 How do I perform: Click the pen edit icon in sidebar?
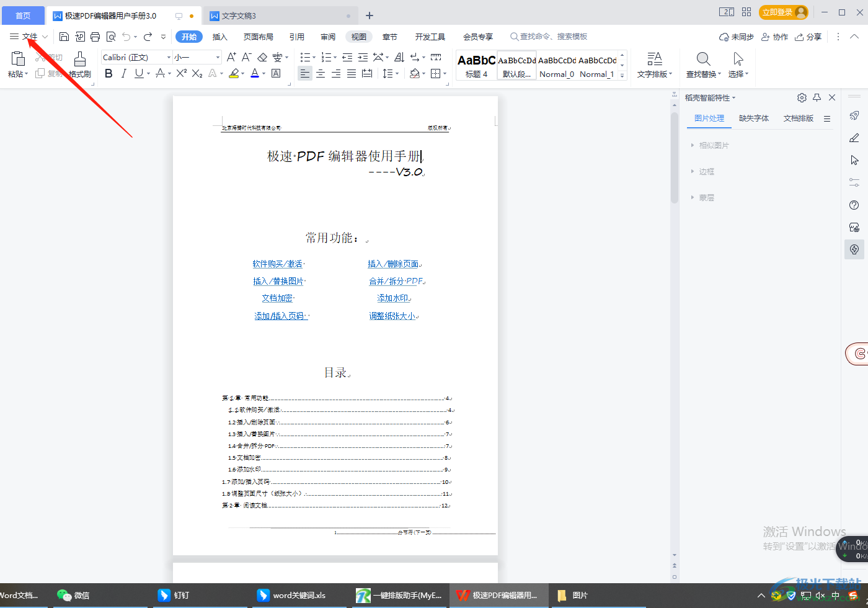854,138
